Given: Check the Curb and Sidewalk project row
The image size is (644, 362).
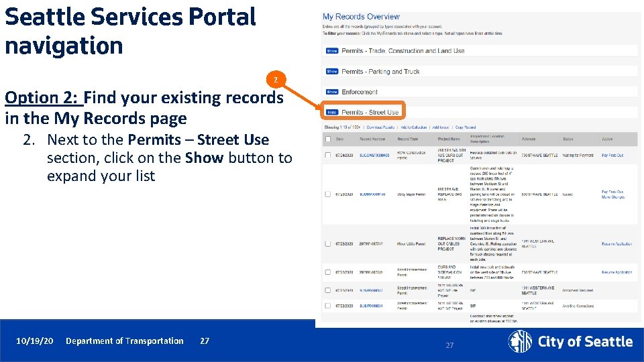Looking at the screenshot, I should point(328,272).
